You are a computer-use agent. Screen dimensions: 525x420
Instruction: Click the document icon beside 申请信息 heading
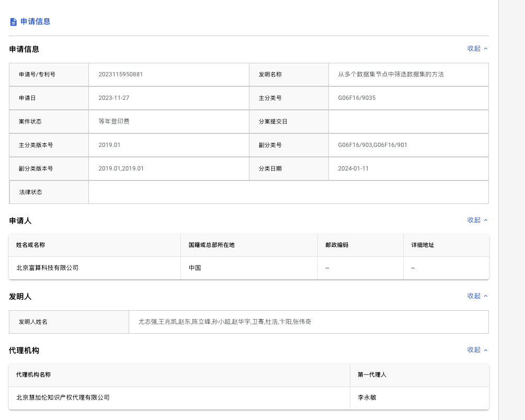pyautogui.click(x=14, y=22)
